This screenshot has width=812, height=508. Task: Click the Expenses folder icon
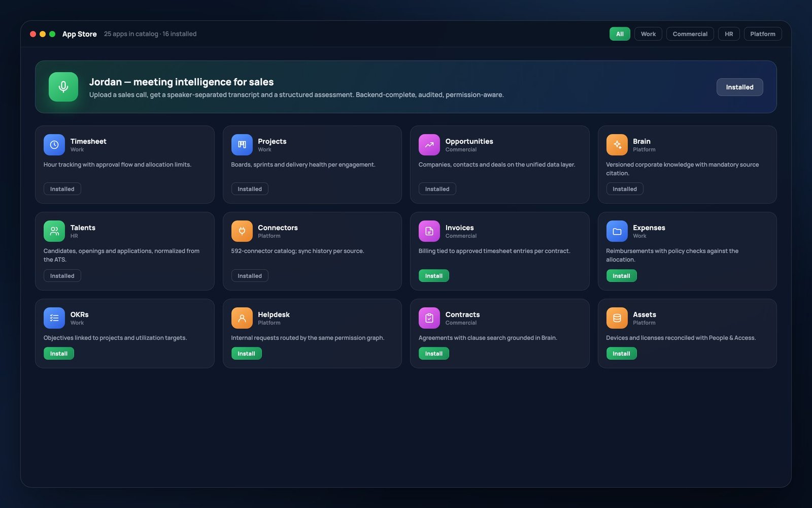(x=617, y=231)
